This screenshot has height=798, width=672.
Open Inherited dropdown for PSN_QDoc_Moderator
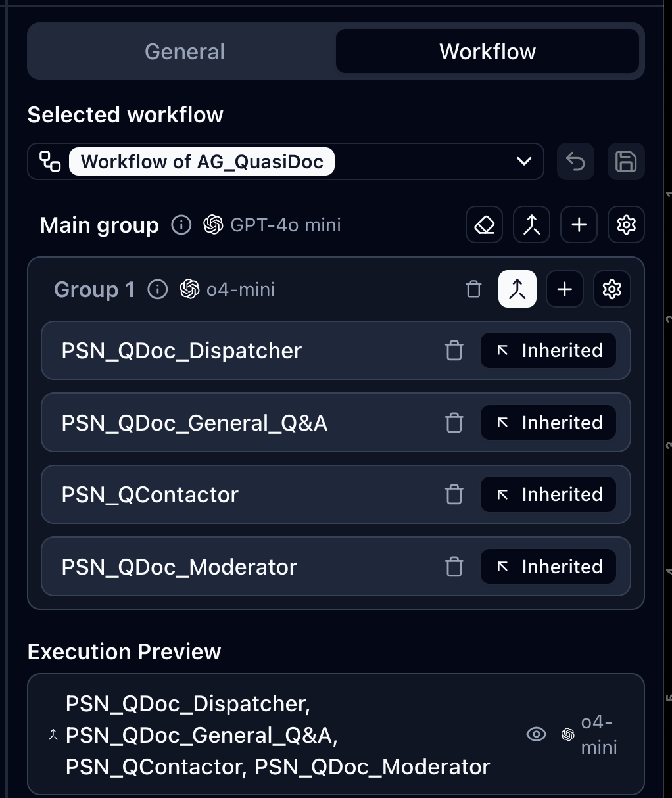(548, 567)
